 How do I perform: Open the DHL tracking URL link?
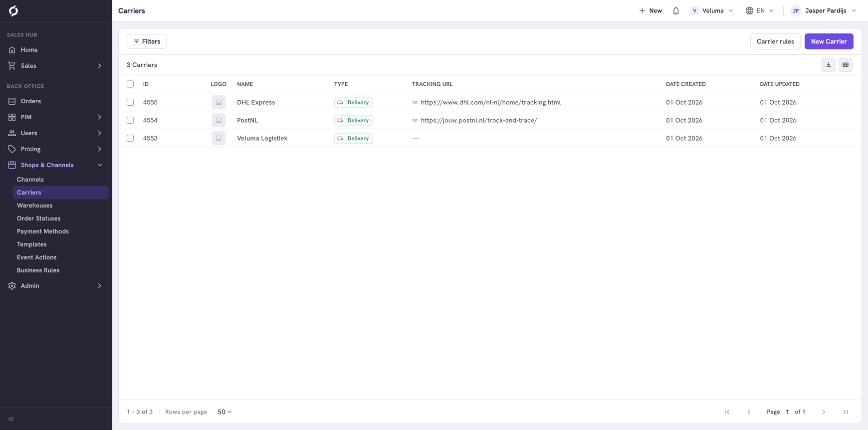tap(490, 102)
